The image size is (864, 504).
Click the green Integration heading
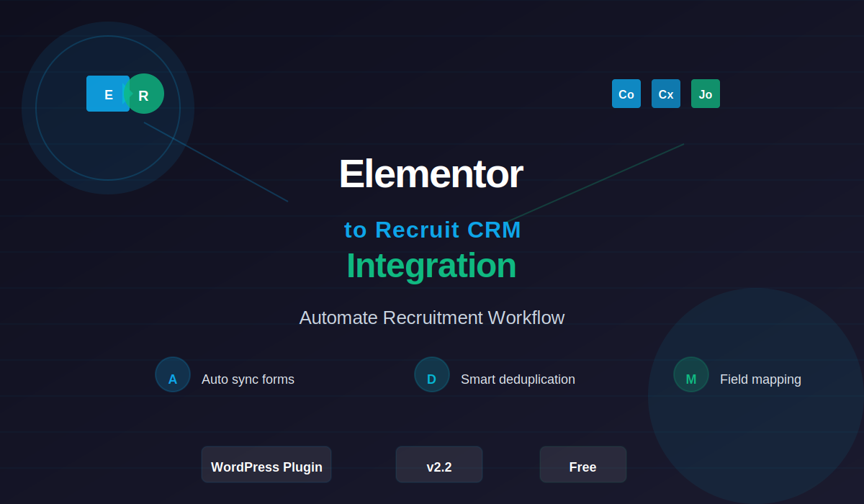pos(431,266)
